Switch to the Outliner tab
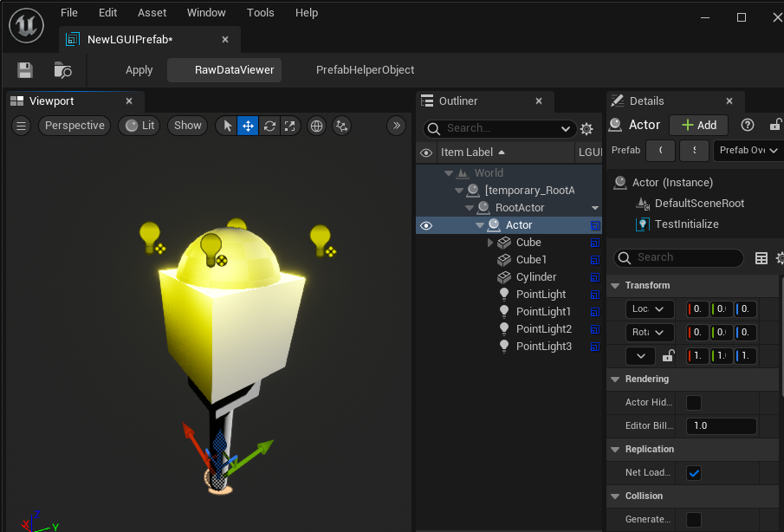 tap(457, 101)
